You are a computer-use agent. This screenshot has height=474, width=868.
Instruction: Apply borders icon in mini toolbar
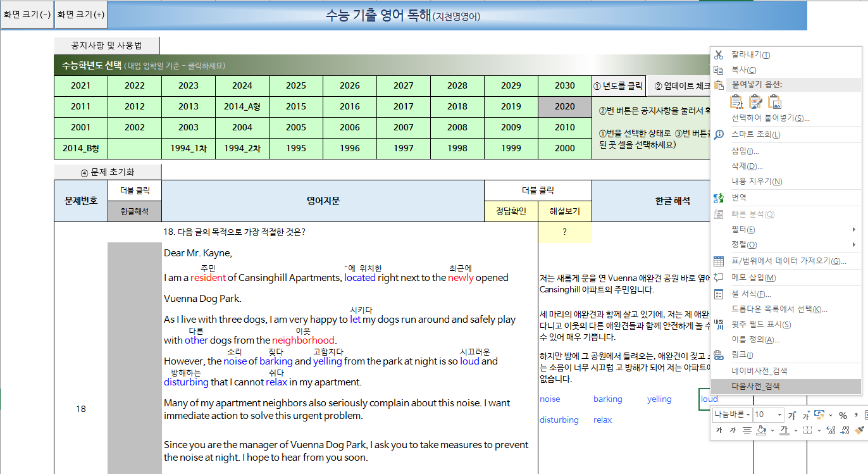[x=807, y=430]
